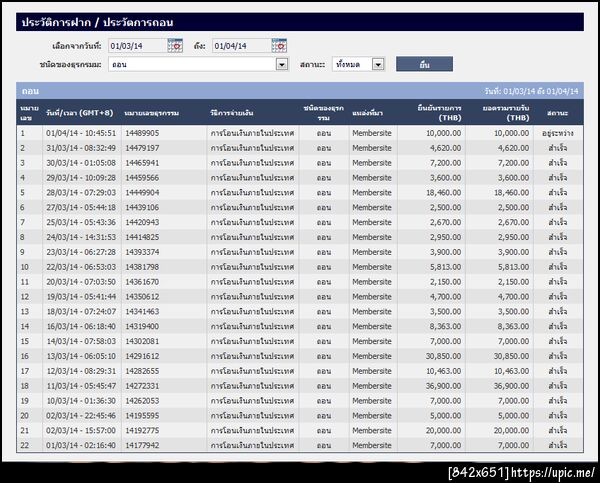Select transaction number 14459566
Screen dimensions: 600x483
tap(142, 178)
